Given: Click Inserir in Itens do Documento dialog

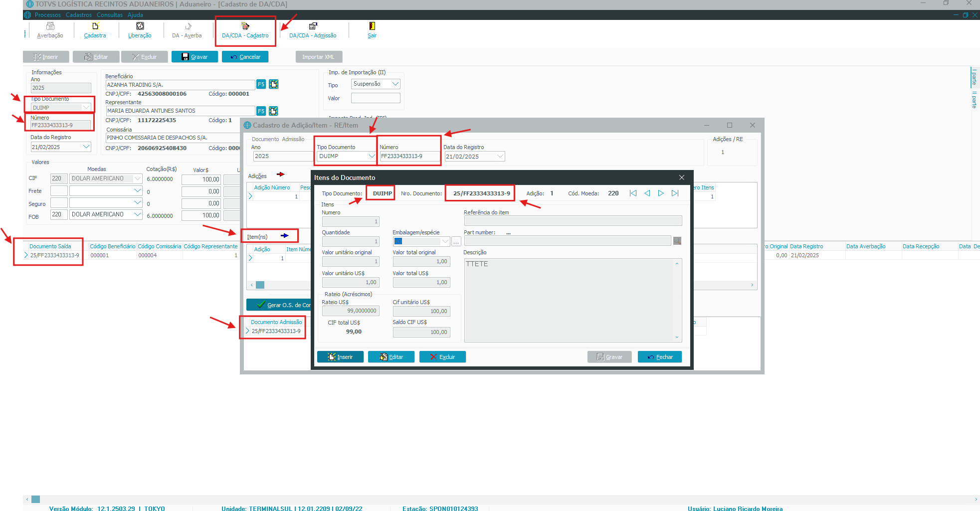Looking at the screenshot, I should (340, 357).
